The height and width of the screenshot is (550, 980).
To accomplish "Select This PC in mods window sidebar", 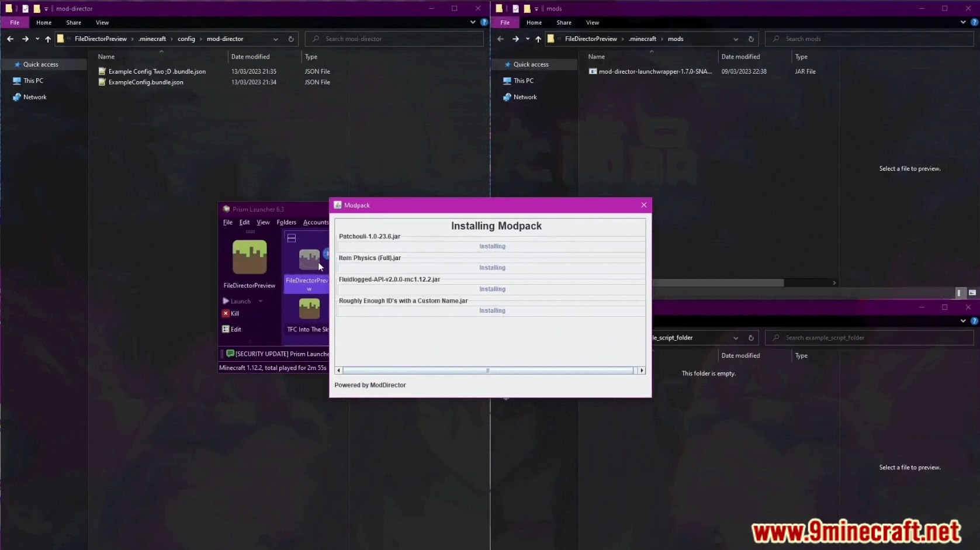I will (524, 81).
